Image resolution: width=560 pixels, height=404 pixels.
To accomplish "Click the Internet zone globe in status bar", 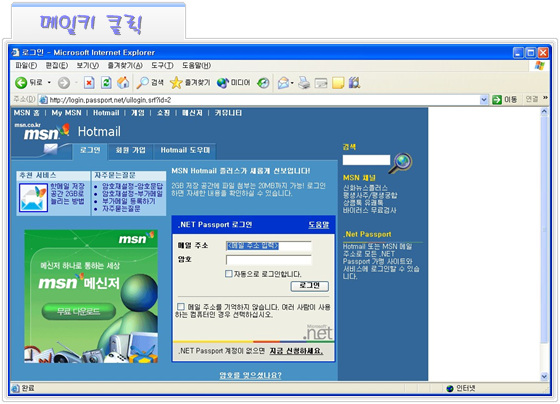I will pos(450,389).
